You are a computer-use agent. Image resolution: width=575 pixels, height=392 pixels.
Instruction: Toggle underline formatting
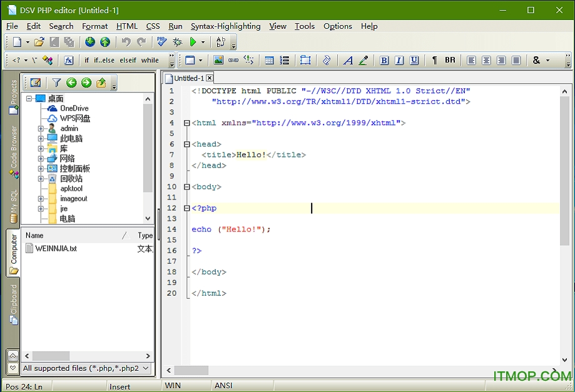click(x=414, y=60)
